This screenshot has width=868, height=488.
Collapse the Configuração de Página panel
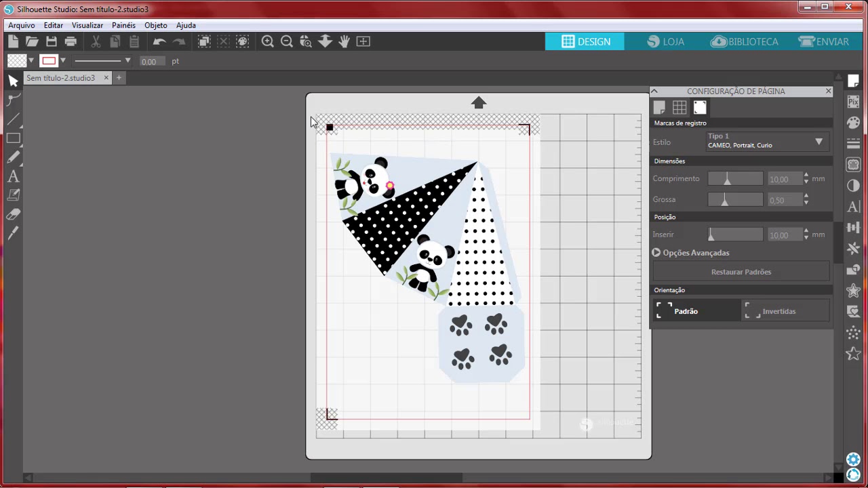(654, 91)
